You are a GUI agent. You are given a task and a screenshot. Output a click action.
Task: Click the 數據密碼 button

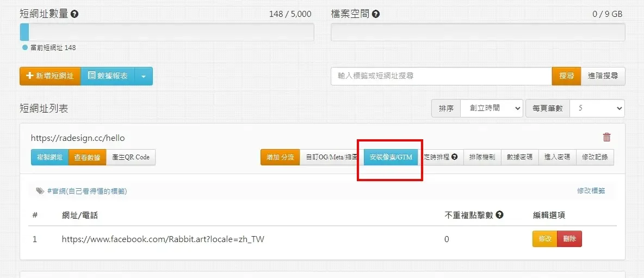pyautogui.click(x=520, y=157)
